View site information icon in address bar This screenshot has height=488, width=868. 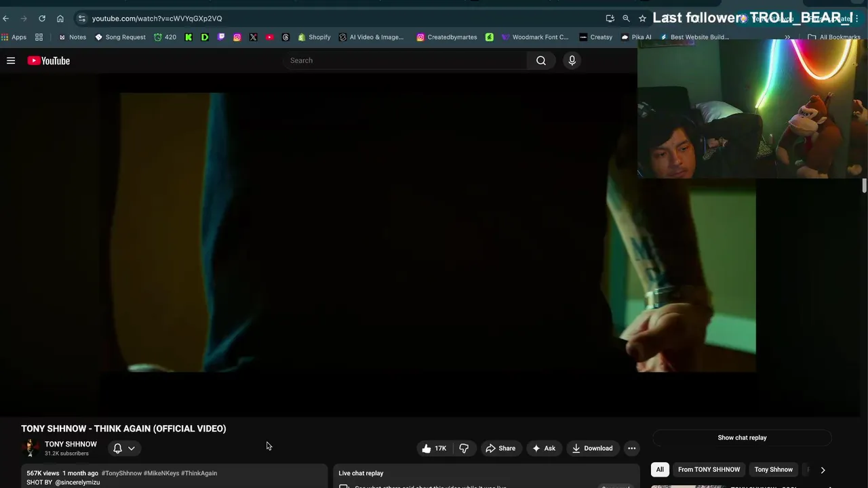82,18
